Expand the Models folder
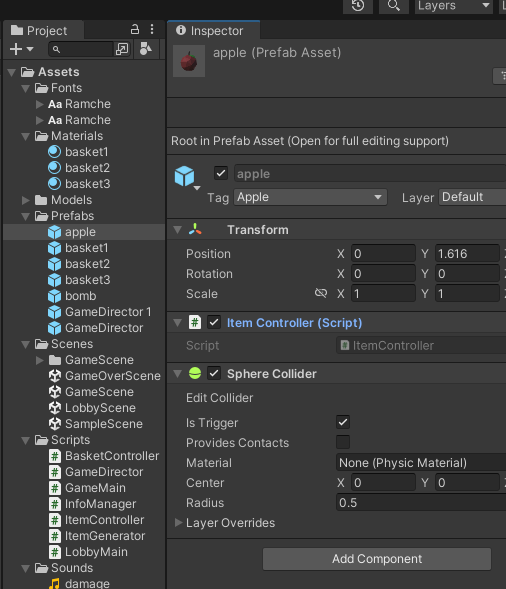The width and height of the screenshot is (506, 589). [26, 200]
